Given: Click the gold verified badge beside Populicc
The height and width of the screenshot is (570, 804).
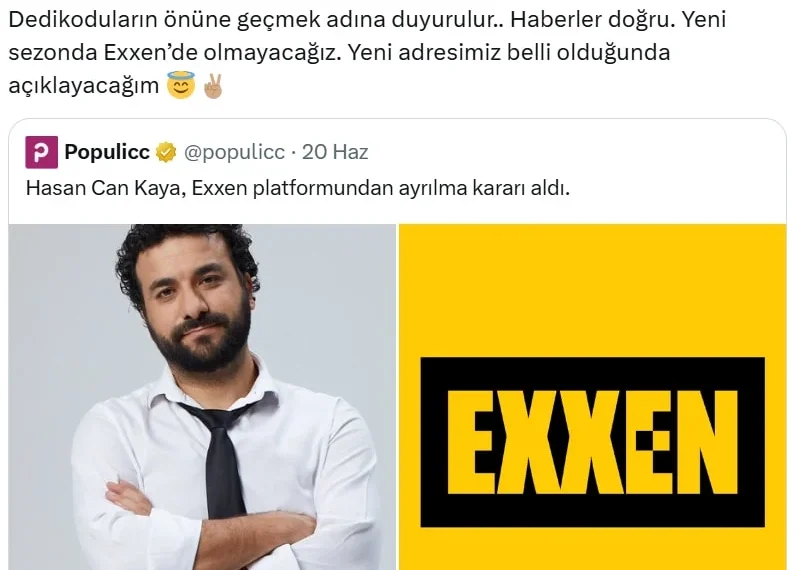Looking at the screenshot, I should [166, 153].
